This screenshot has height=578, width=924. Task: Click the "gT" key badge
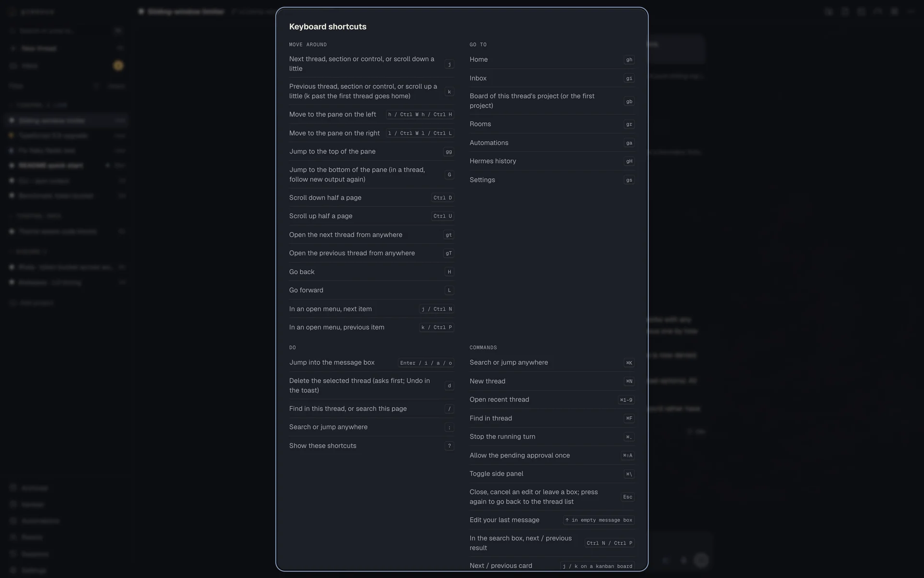click(449, 253)
